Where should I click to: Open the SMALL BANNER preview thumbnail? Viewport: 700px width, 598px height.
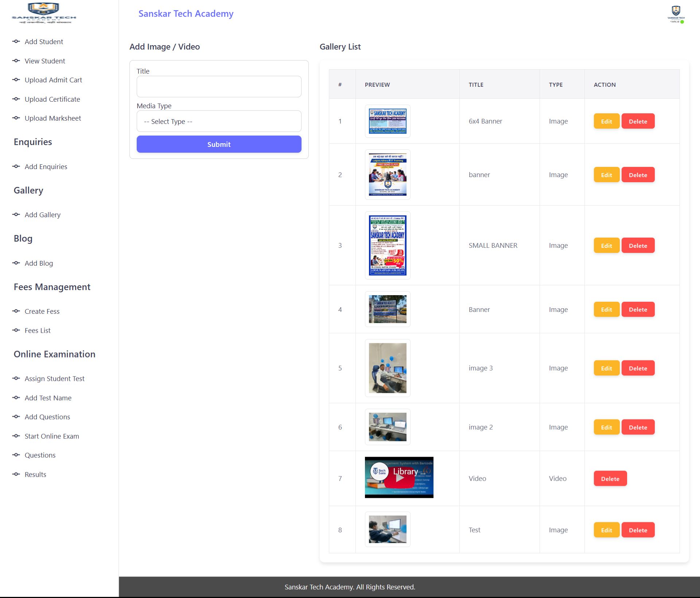point(387,245)
